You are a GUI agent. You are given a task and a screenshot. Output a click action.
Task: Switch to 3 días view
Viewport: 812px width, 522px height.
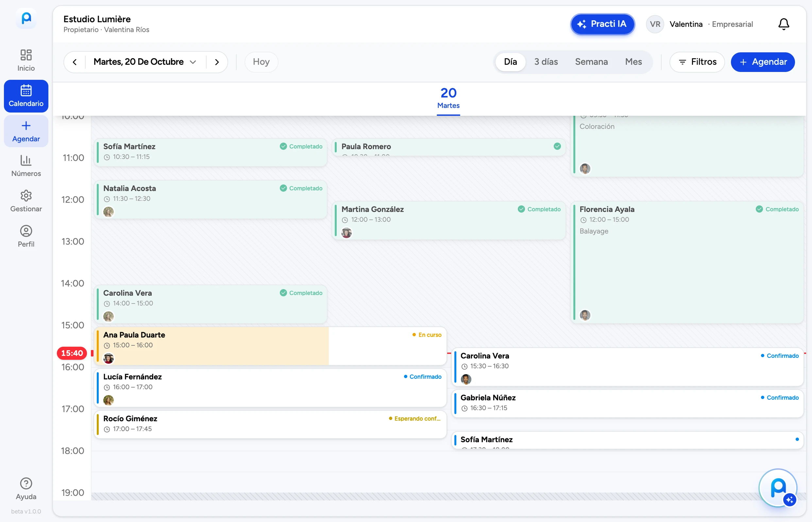546,62
